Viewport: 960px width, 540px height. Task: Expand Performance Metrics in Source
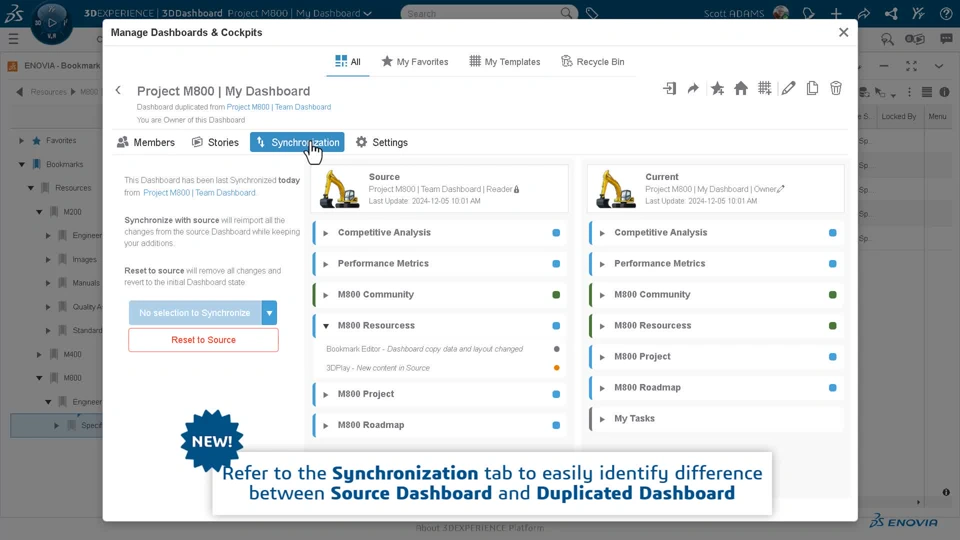326,264
